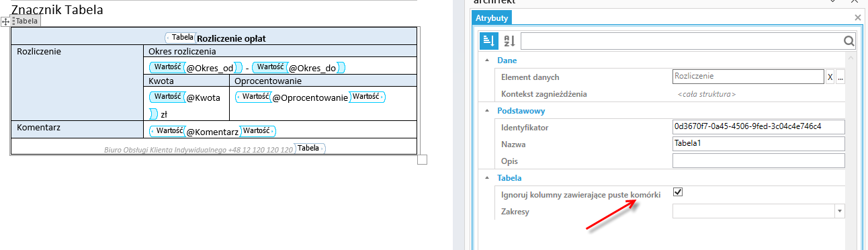Collapse the Dane section
The width and height of the screenshot is (868, 250).
pyautogui.click(x=486, y=60)
